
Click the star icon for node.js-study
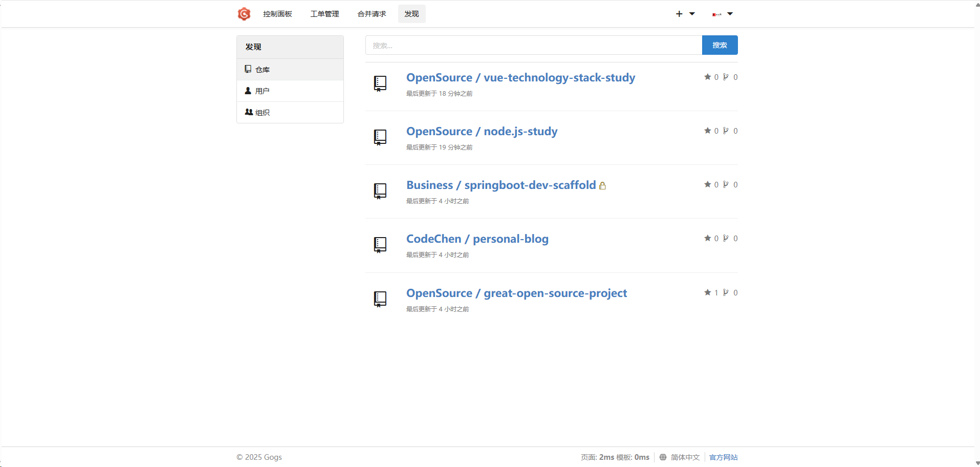click(x=707, y=131)
